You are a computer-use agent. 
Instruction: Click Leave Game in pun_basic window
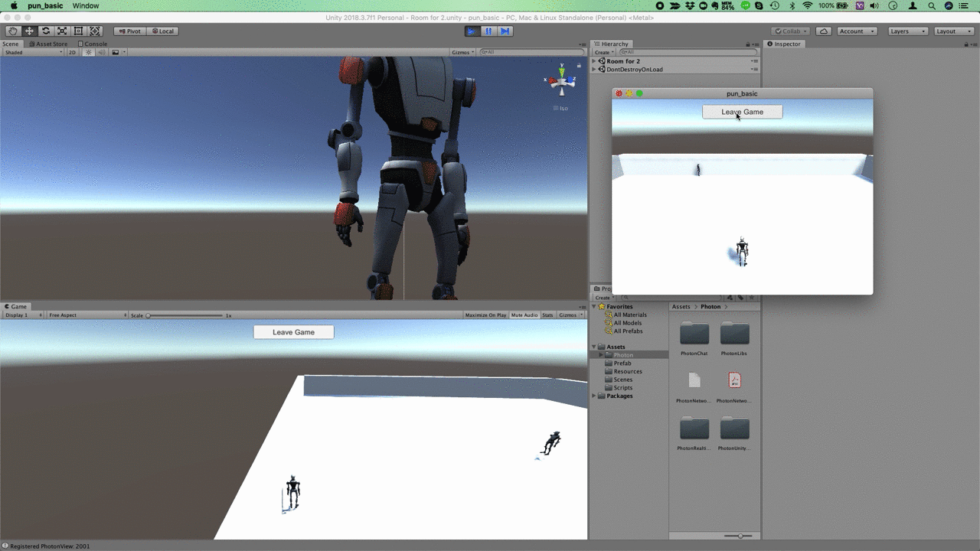coord(743,112)
